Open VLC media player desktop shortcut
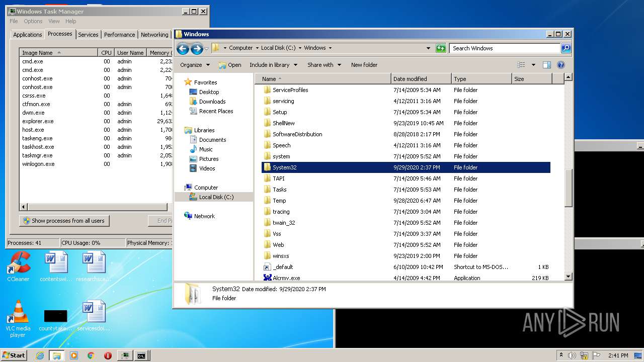Screen dimensions: 644x362 click(x=18, y=319)
